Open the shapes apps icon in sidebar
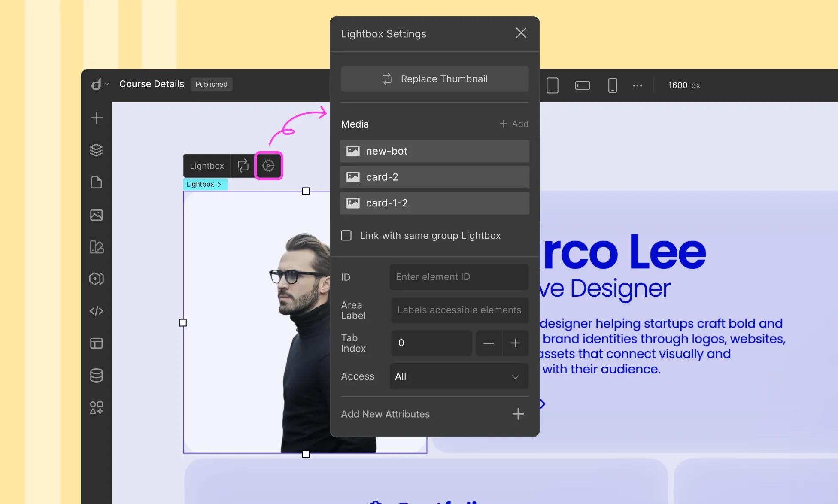The width and height of the screenshot is (838, 504). 97,407
